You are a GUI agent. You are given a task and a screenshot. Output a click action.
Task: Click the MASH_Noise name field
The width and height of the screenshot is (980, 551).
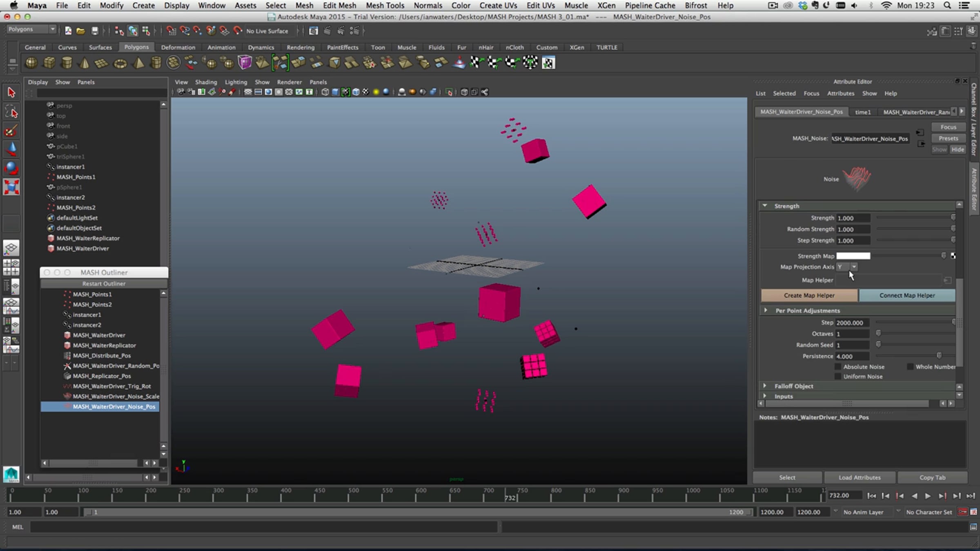point(870,139)
